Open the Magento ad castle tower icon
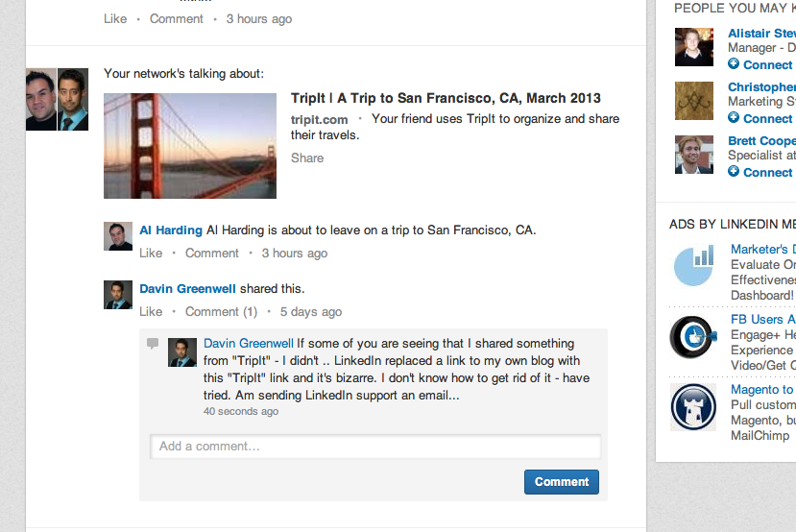This screenshot has width=796, height=532. (693, 407)
